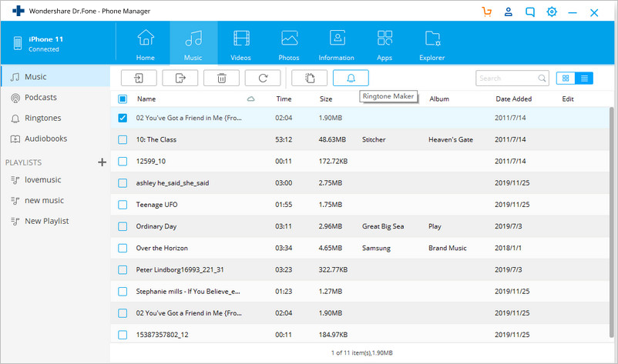618x364 pixels.
Task: Click the Edit column header
Action: tap(568, 99)
